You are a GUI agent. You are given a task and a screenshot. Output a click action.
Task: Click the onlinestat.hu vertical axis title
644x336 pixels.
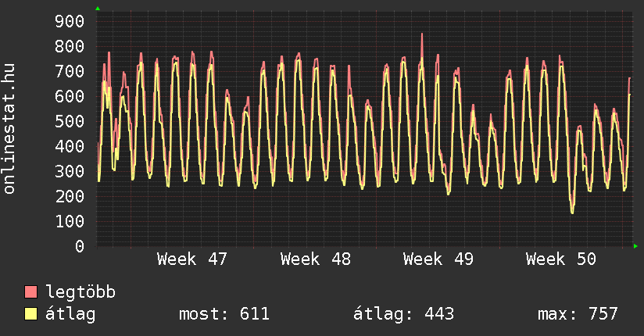[10, 129]
